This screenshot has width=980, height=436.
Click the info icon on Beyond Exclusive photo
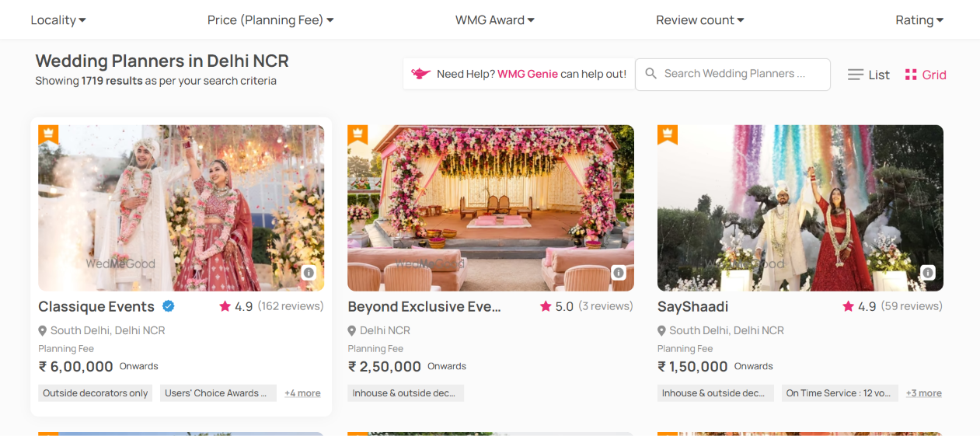(x=619, y=273)
